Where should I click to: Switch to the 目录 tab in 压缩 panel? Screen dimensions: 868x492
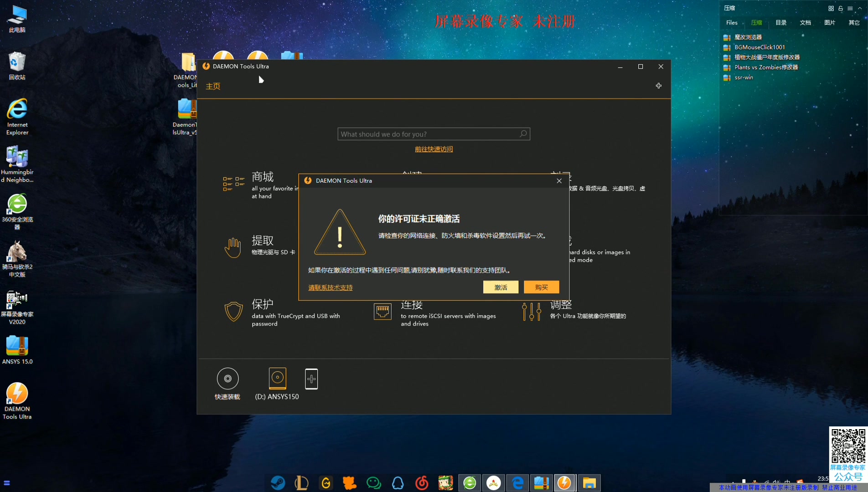[781, 23]
